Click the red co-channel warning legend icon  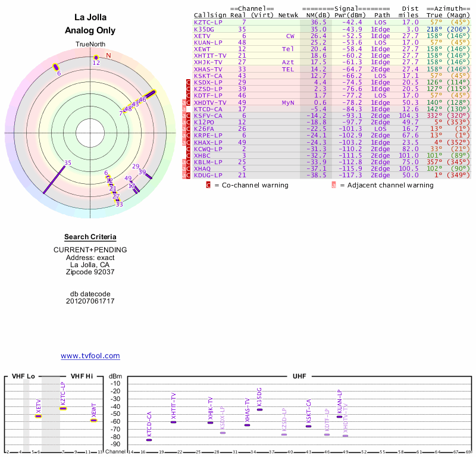point(208,185)
